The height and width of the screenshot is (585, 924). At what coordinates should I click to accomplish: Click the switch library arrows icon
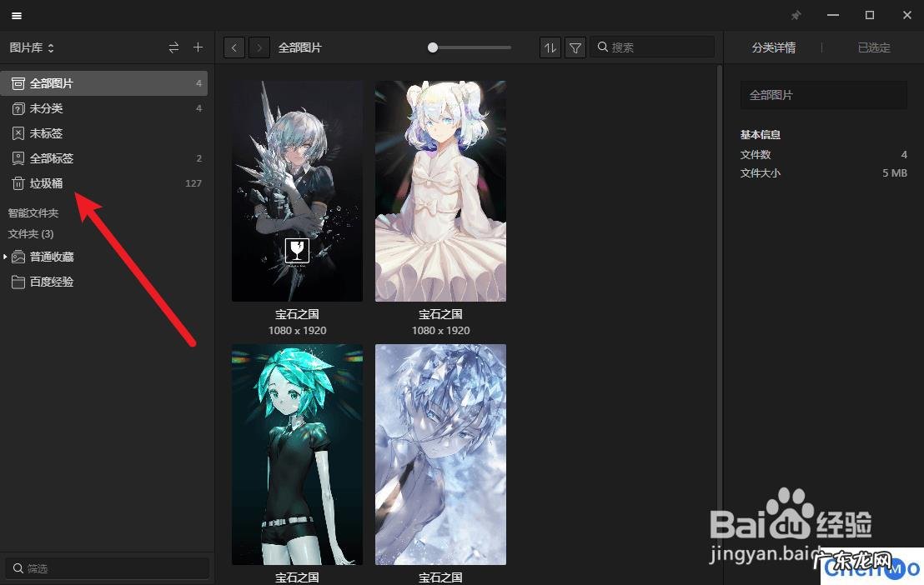click(173, 47)
